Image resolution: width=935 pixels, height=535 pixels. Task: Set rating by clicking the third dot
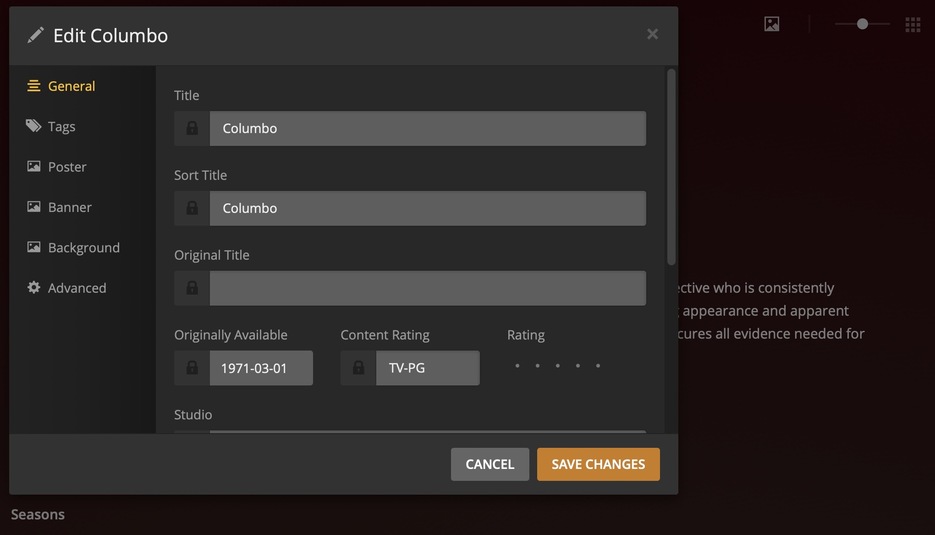click(x=558, y=366)
